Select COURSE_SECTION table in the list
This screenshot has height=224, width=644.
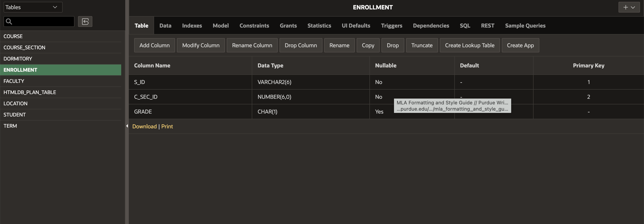click(x=61, y=48)
